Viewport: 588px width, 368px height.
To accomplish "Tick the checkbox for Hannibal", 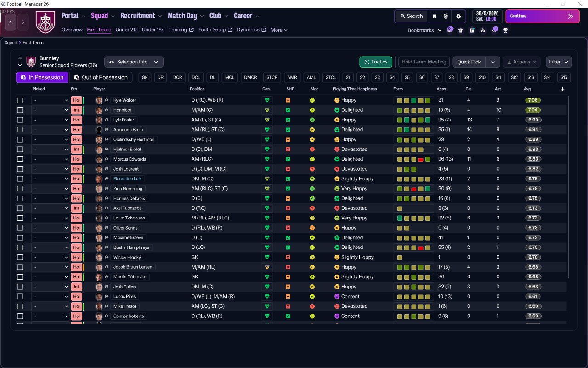I will [20, 110].
